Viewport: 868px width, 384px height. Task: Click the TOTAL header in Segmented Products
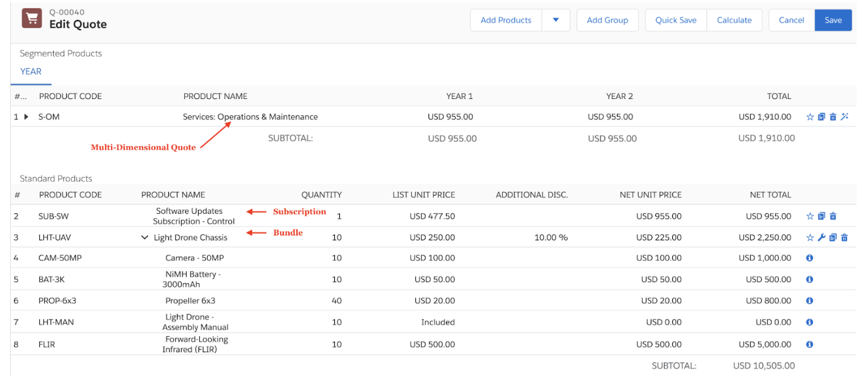pyautogui.click(x=779, y=97)
